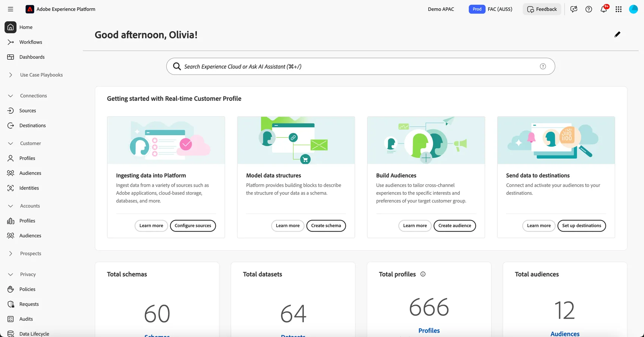Click the Customer Audiences icon
This screenshot has width=644, height=337.
[x=10, y=173]
